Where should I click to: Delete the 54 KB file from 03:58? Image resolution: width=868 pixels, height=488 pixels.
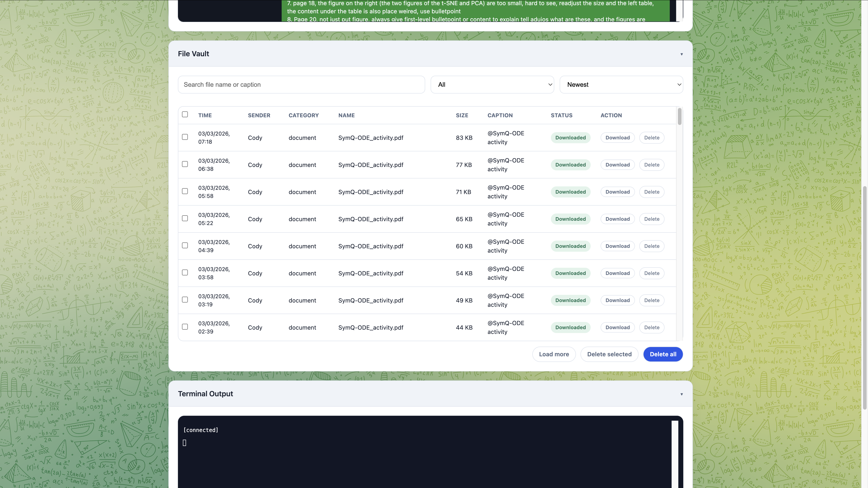652,273
